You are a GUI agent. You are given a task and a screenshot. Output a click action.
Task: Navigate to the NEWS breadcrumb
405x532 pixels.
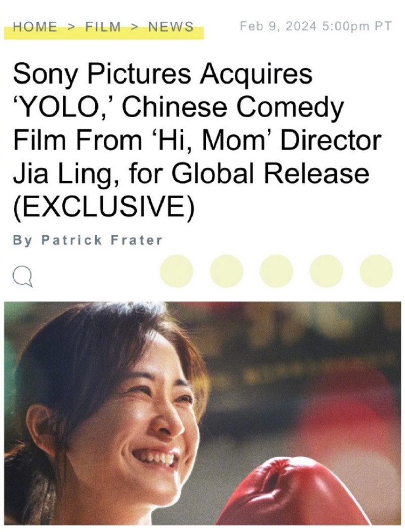[x=171, y=26]
